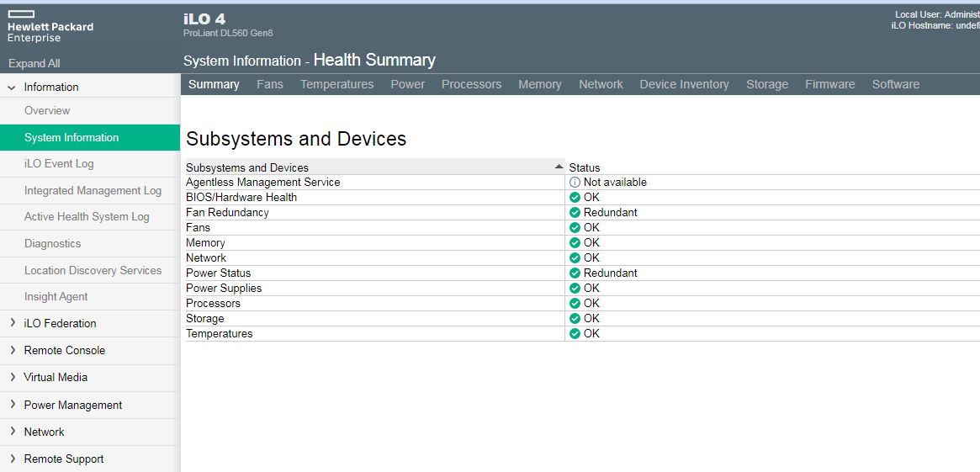Click the Storage row label in table
Image resolution: width=980 pixels, height=472 pixels.
(x=205, y=318)
